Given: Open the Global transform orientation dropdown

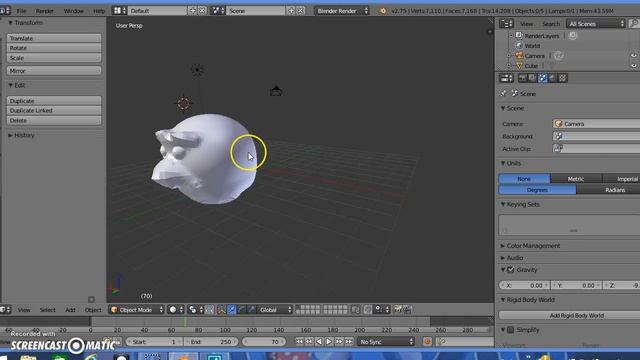Looking at the screenshot, I should pos(276,310).
